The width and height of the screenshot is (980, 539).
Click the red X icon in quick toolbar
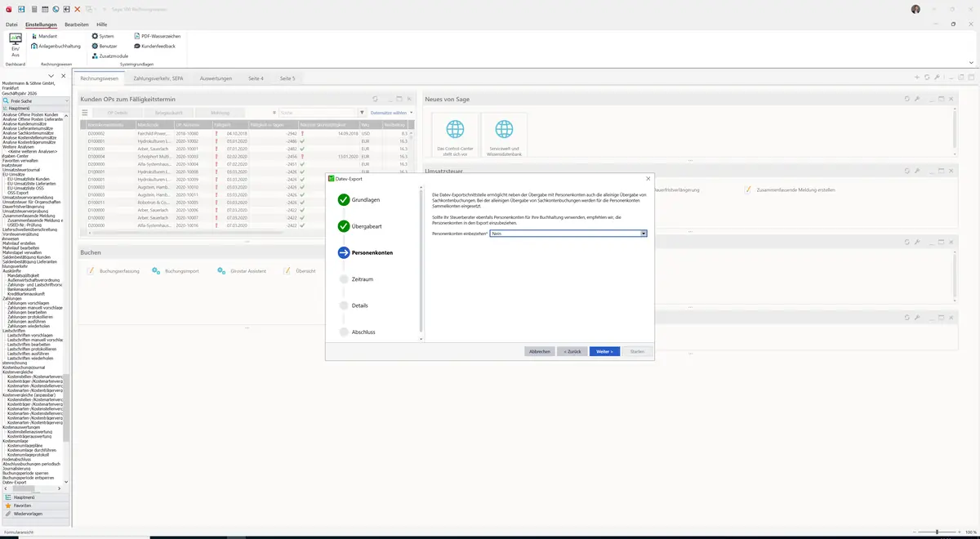pos(78,9)
